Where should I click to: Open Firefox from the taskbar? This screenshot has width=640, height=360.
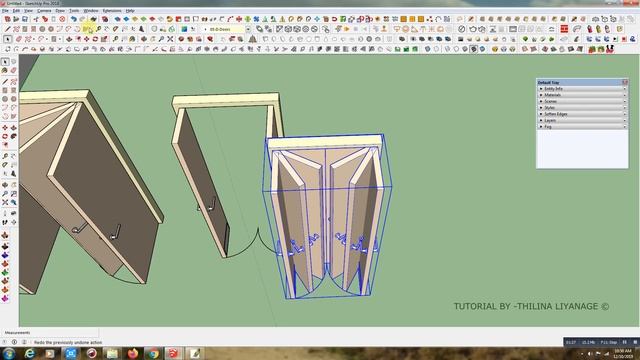tap(133, 353)
